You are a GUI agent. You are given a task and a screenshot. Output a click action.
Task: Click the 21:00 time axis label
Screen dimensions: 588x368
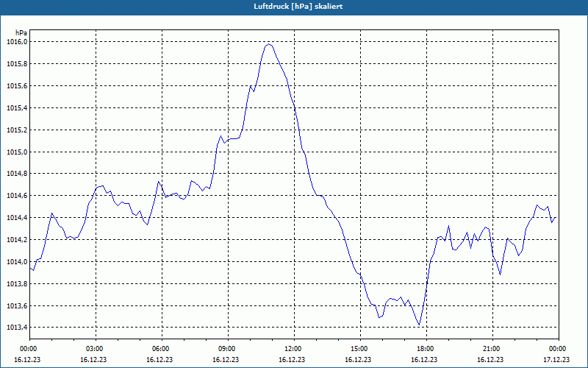tap(492, 349)
